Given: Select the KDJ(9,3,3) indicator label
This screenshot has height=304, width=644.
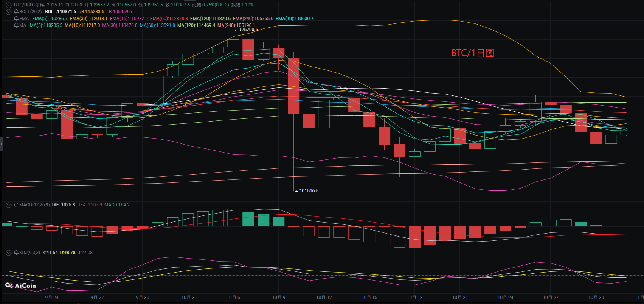Looking at the screenshot, I should coord(29,253).
